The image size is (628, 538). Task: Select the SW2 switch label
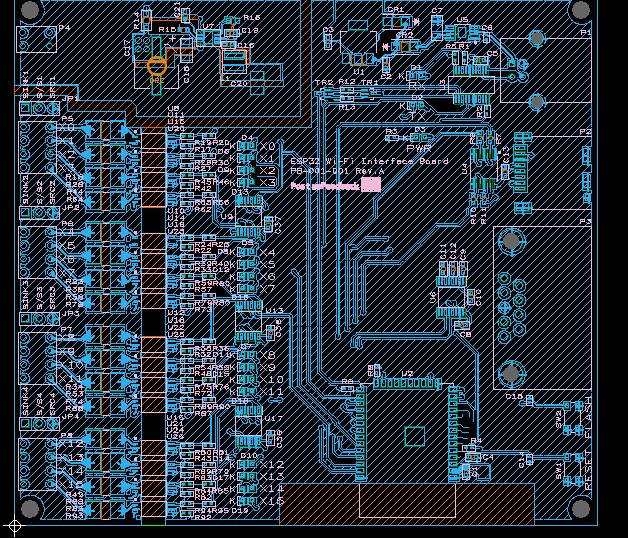tap(559, 419)
